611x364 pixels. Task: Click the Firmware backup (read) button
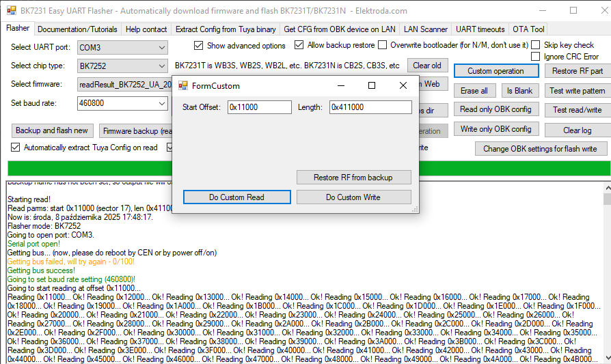click(135, 131)
